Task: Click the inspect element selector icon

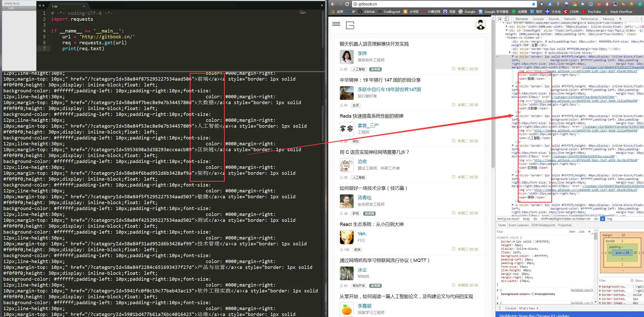Action: coord(500,19)
